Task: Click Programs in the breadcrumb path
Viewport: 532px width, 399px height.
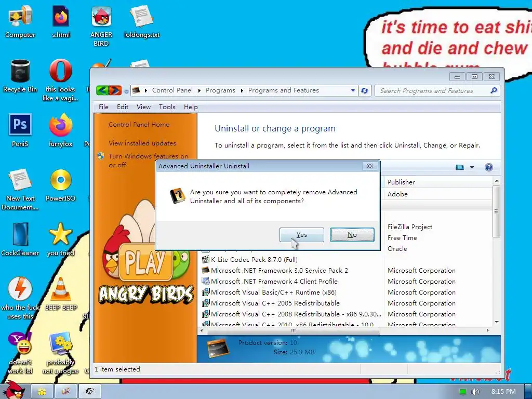Action: [x=220, y=90]
